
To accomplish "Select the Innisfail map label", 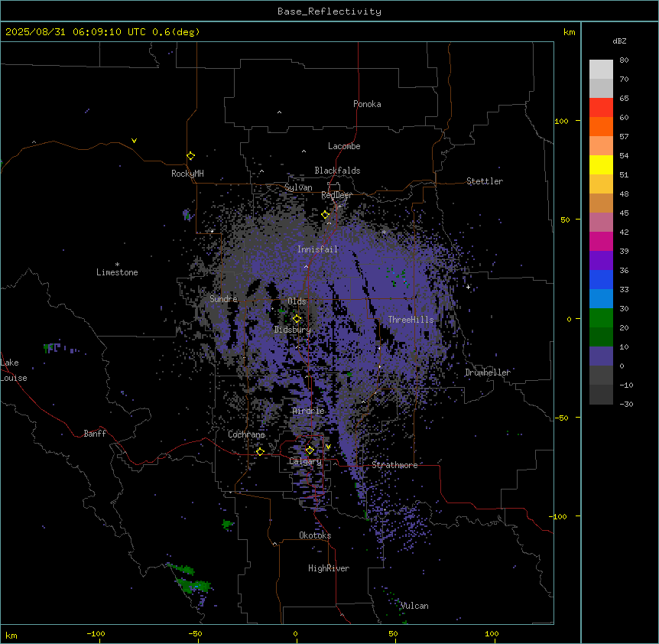I will tap(317, 249).
